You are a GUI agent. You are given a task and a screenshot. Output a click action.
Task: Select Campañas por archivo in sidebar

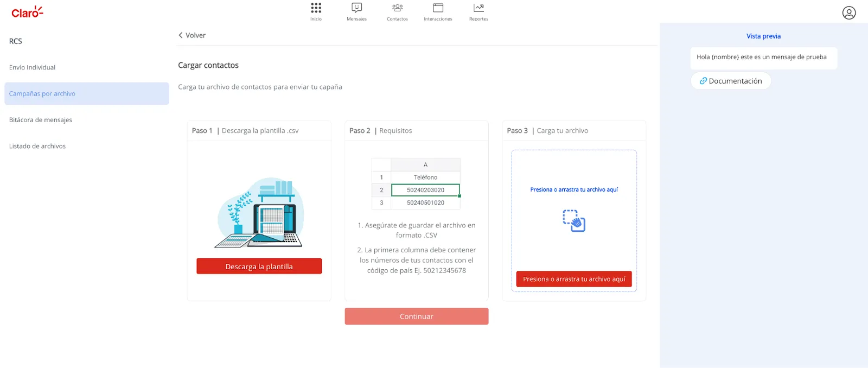tap(42, 93)
